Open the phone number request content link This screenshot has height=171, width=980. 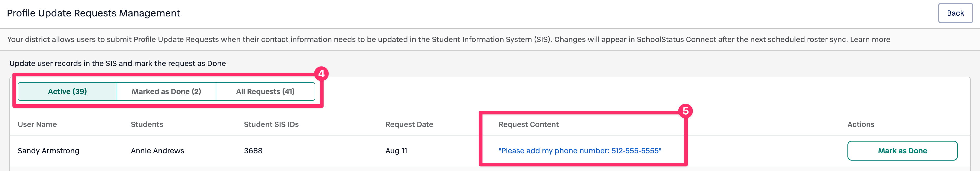(x=579, y=151)
